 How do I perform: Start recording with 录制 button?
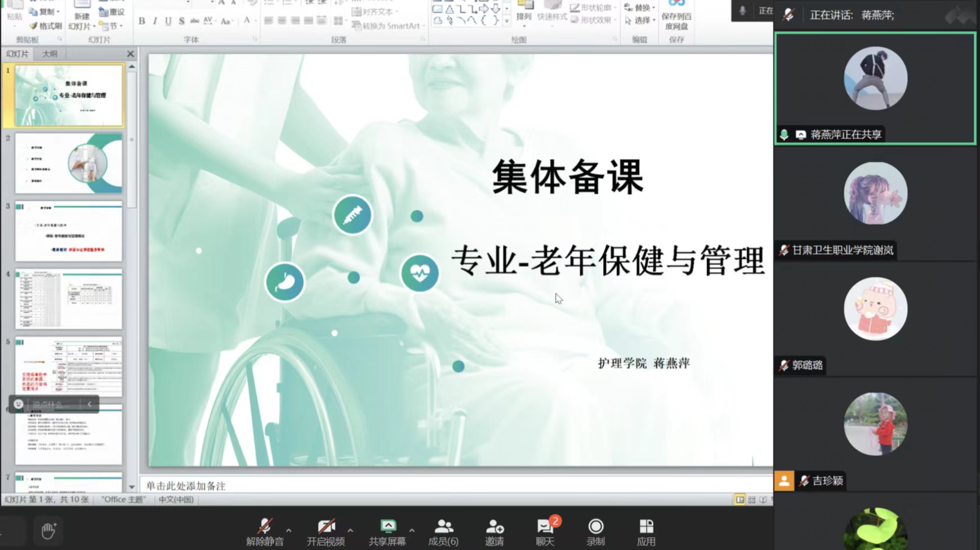point(595,531)
